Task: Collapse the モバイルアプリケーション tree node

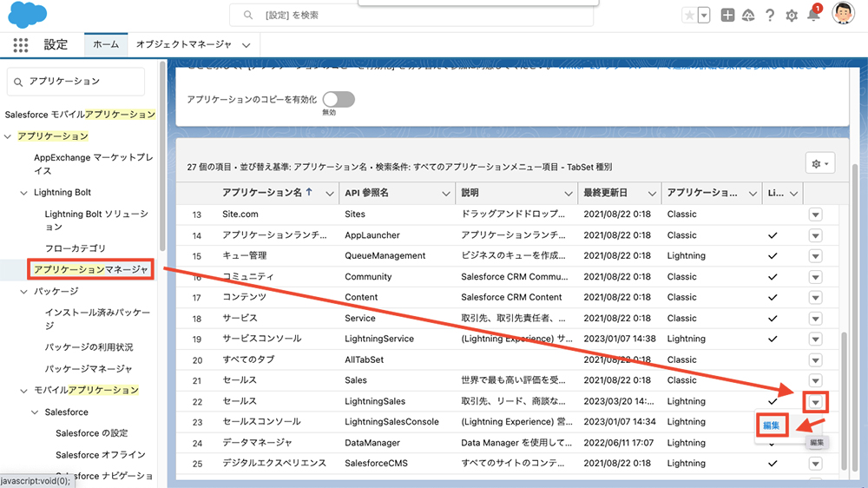Action: [x=23, y=391]
